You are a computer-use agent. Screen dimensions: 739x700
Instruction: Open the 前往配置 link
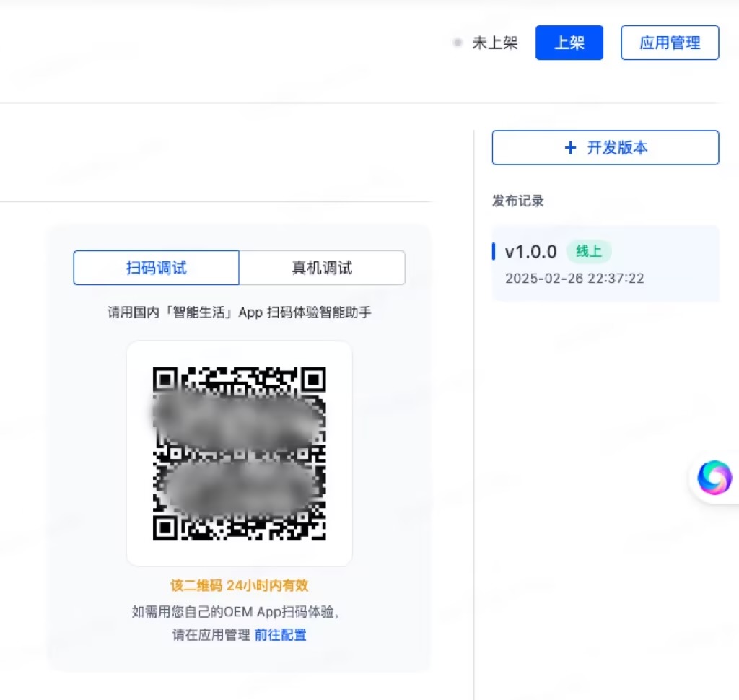(281, 635)
